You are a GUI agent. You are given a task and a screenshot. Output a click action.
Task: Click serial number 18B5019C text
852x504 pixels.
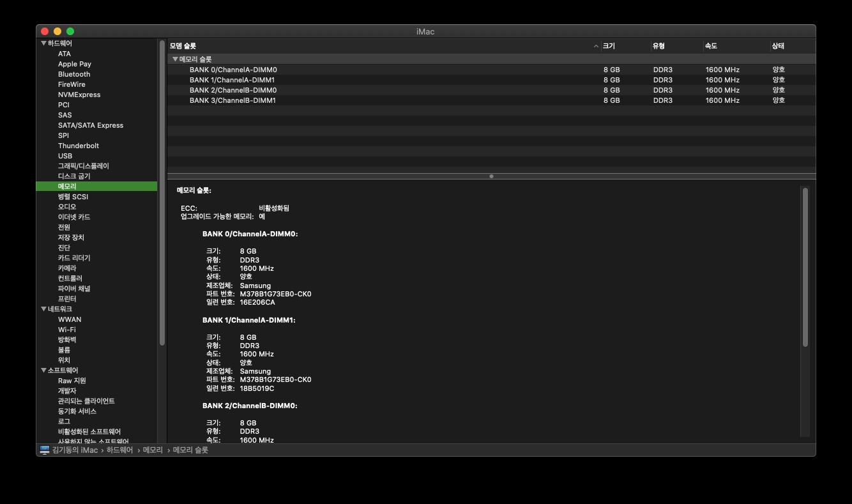tap(257, 388)
